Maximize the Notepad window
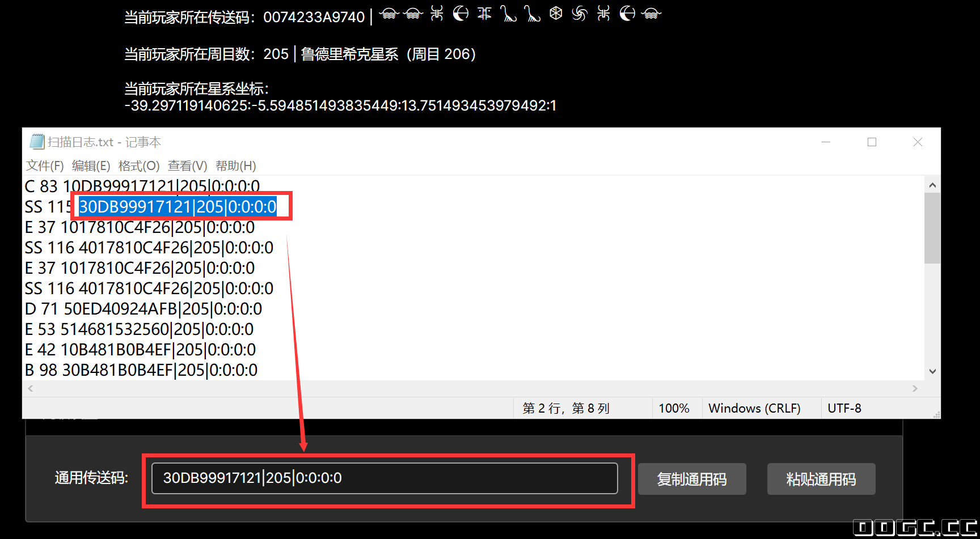Screen dimensions: 980x539 pyautogui.click(x=872, y=142)
